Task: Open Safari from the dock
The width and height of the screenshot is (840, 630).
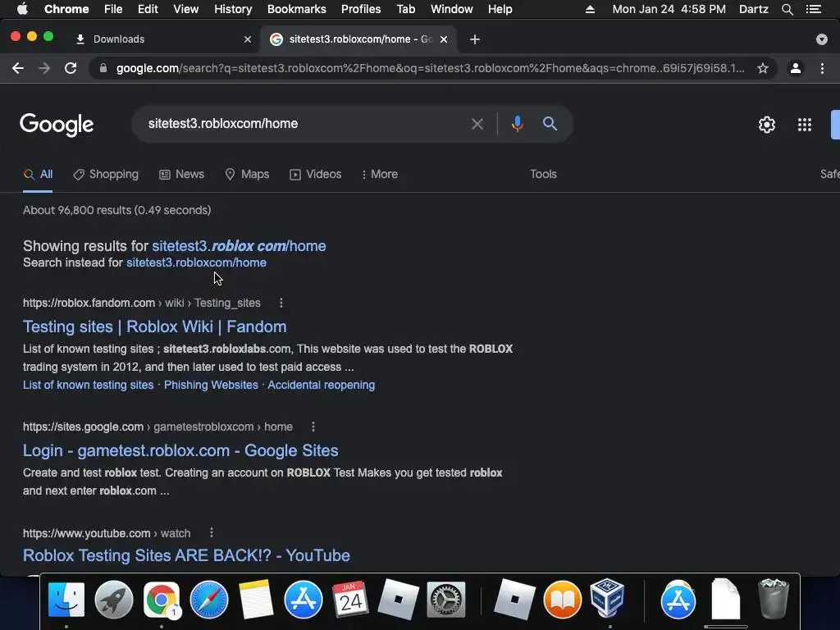Action: tap(209, 600)
